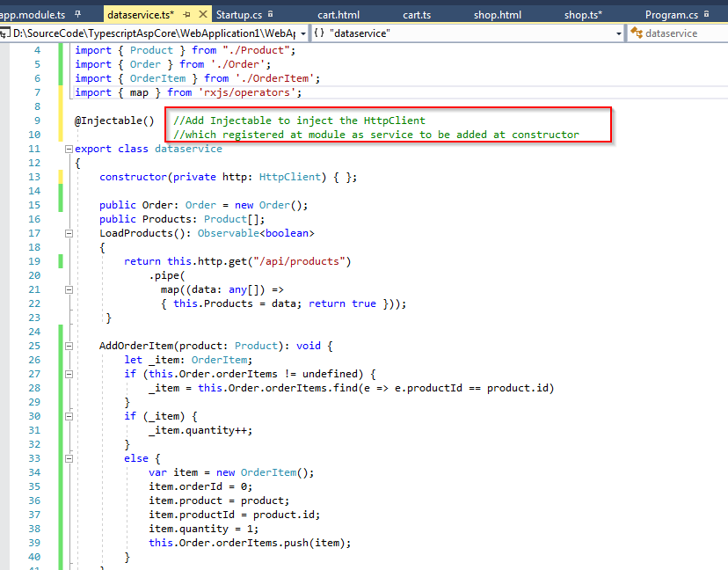
Task: Click the HttpClient type in constructor
Action: tap(290, 177)
